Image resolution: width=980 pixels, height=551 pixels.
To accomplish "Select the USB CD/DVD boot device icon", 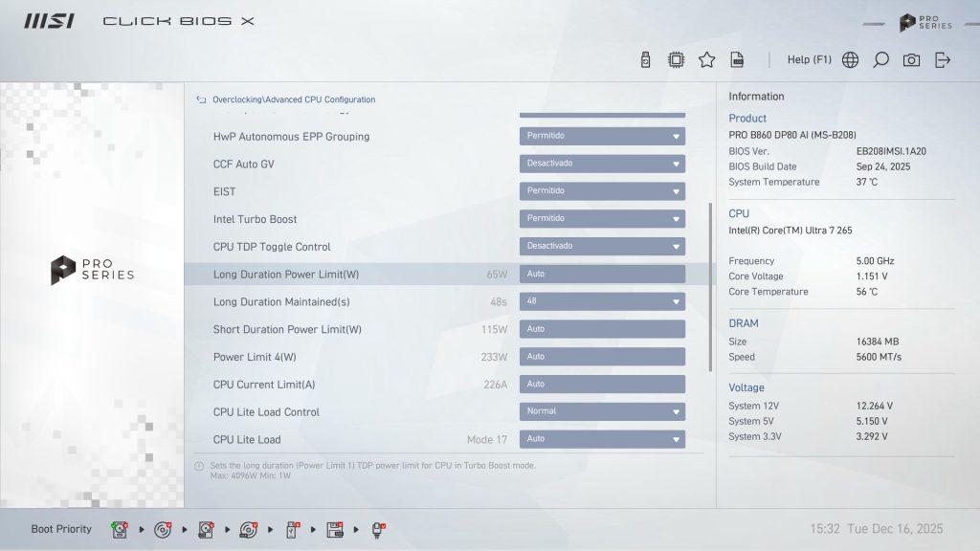I will click(x=249, y=530).
